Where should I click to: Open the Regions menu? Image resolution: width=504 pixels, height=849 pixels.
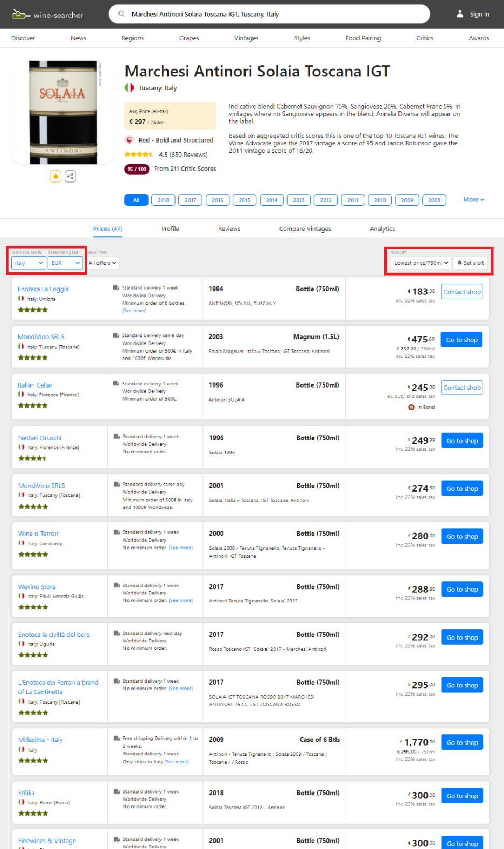point(132,38)
